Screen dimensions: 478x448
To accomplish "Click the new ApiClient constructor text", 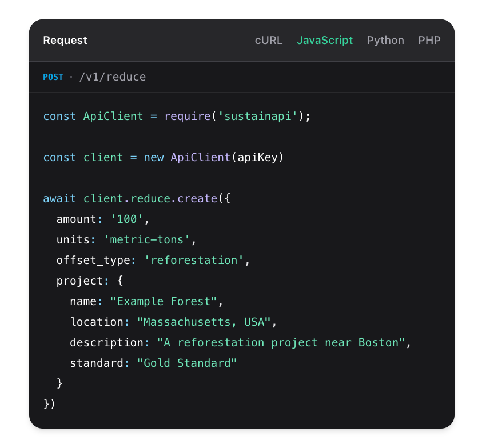I will click(186, 157).
